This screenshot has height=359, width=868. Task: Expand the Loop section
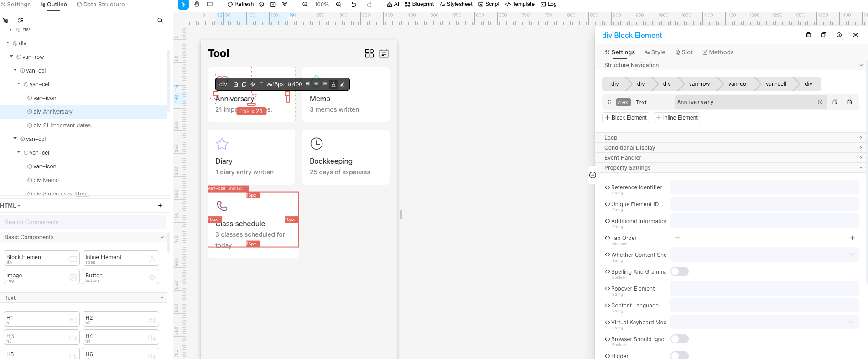(733, 138)
